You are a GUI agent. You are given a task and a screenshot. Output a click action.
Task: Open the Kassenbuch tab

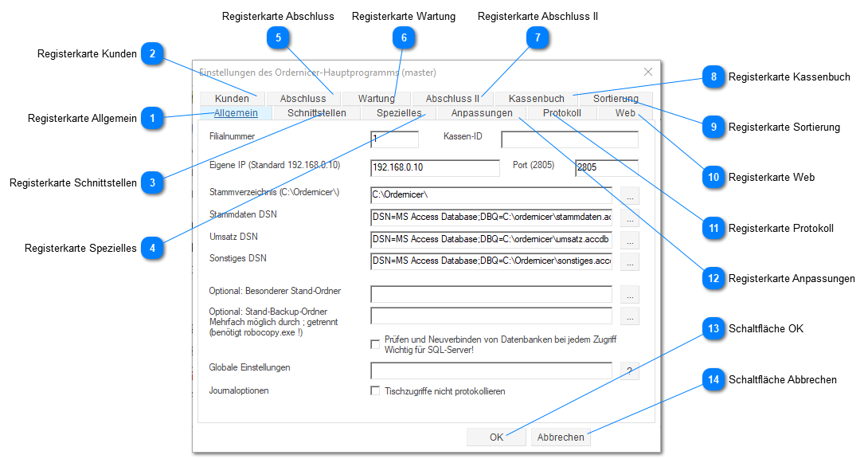(536, 99)
